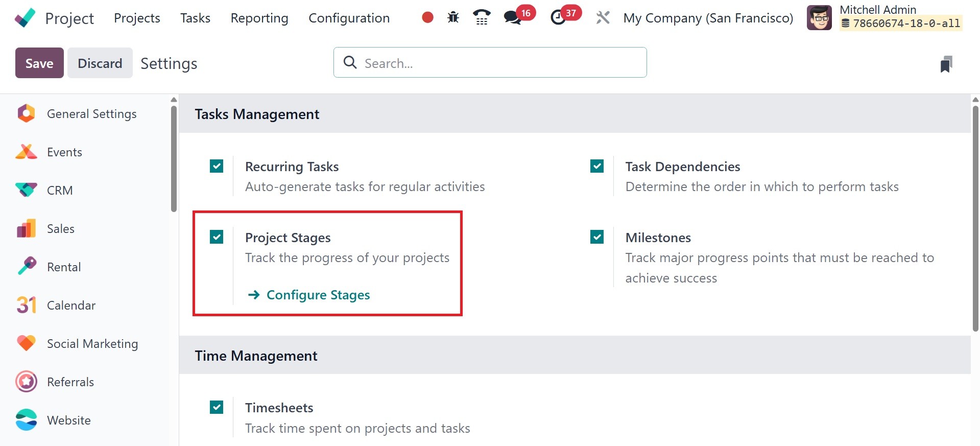Screen dimensions: 980x446
Task: Toggle the Task Dependencies checkbox
Action: (597, 166)
